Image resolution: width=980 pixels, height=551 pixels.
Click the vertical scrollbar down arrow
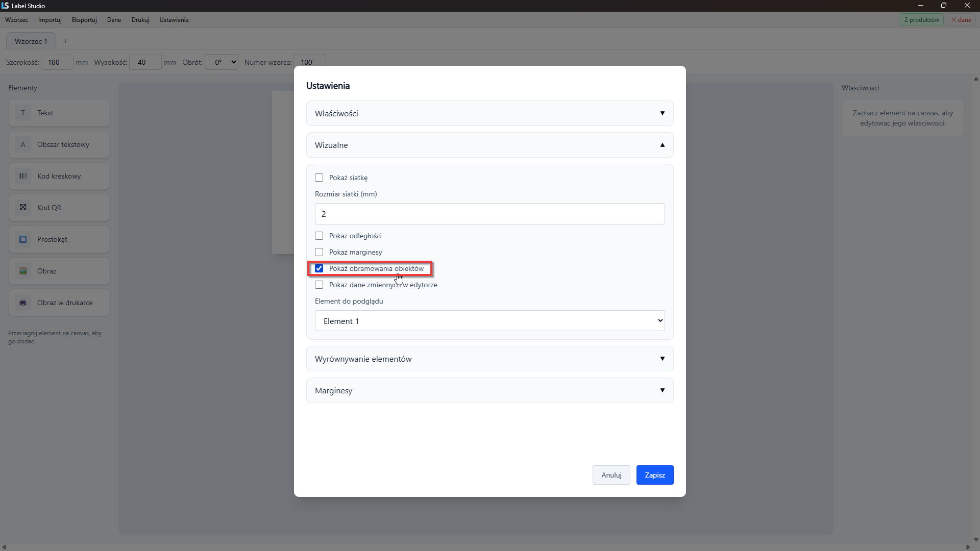976,539
